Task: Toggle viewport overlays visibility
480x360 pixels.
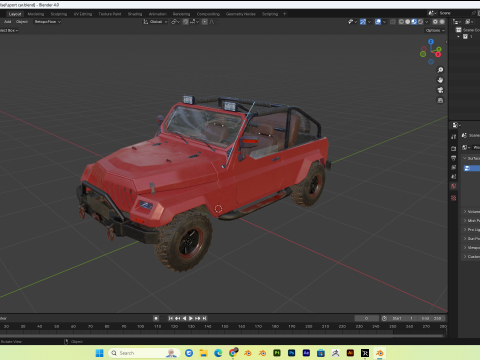Action: (378, 22)
